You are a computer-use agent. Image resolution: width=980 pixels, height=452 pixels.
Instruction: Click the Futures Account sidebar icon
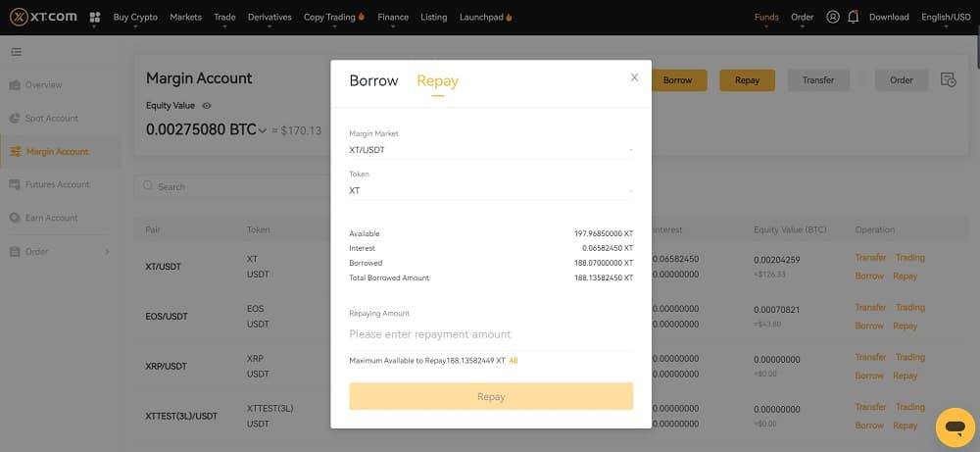[15, 184]
